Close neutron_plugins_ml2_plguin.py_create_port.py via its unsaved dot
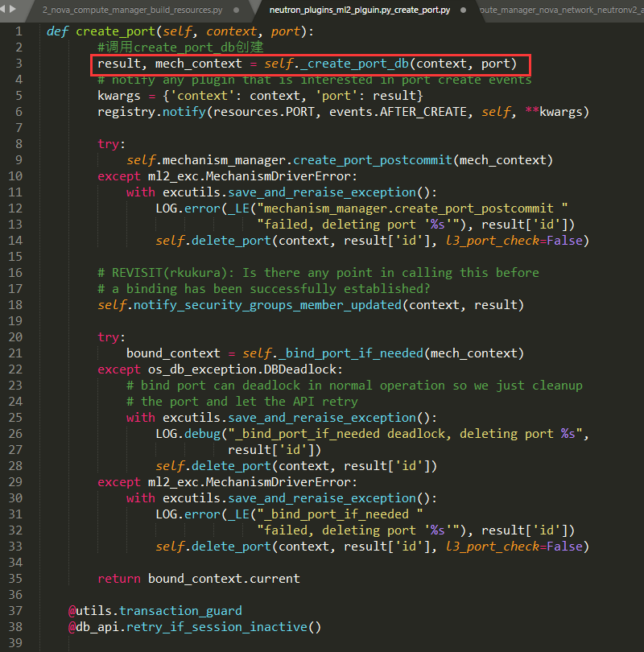Screen dimensions: 644x652 pyautogui.click(x=463, y=10)
